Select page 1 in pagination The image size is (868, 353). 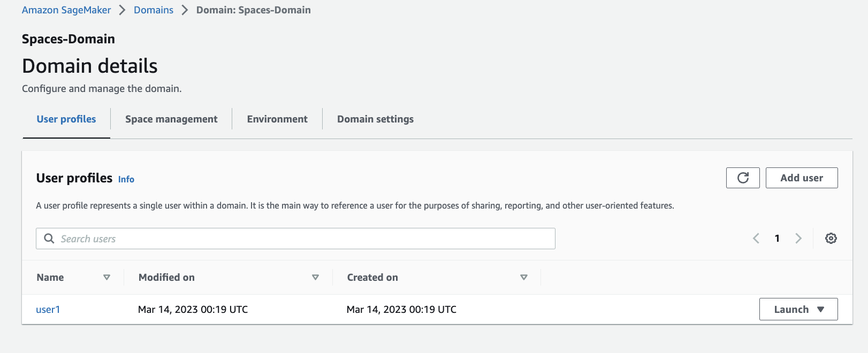point(777,239)
